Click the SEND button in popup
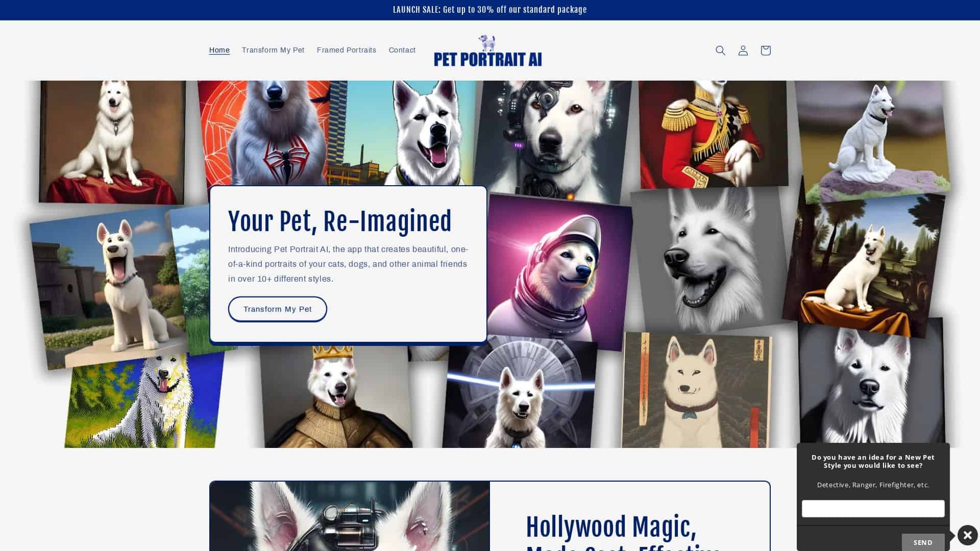 point(923,542)
